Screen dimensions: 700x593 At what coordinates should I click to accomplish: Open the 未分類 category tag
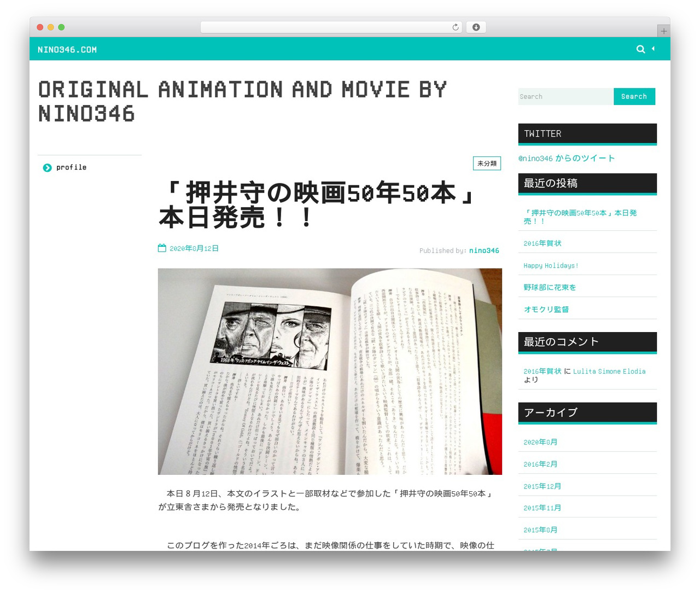(487, 163)
